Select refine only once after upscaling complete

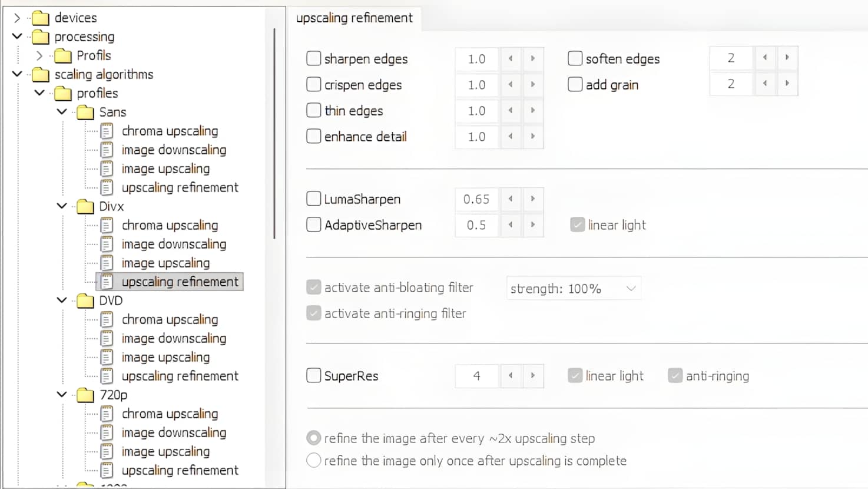(x=314, y=461)
